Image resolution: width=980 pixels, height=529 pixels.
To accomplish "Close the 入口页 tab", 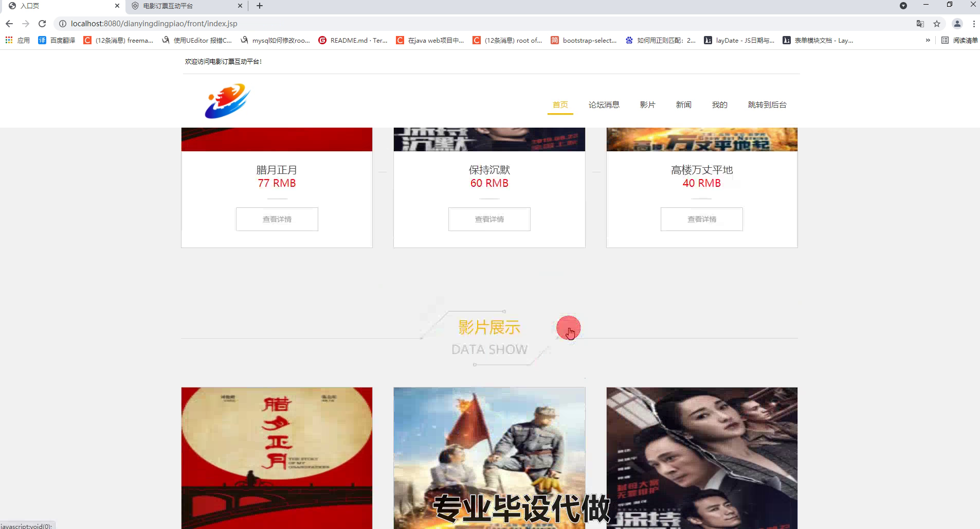I will coord(117,6).
